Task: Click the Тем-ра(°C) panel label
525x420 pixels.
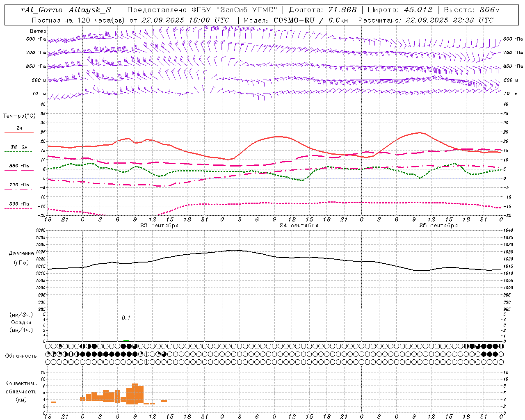Action: (19, 116)
